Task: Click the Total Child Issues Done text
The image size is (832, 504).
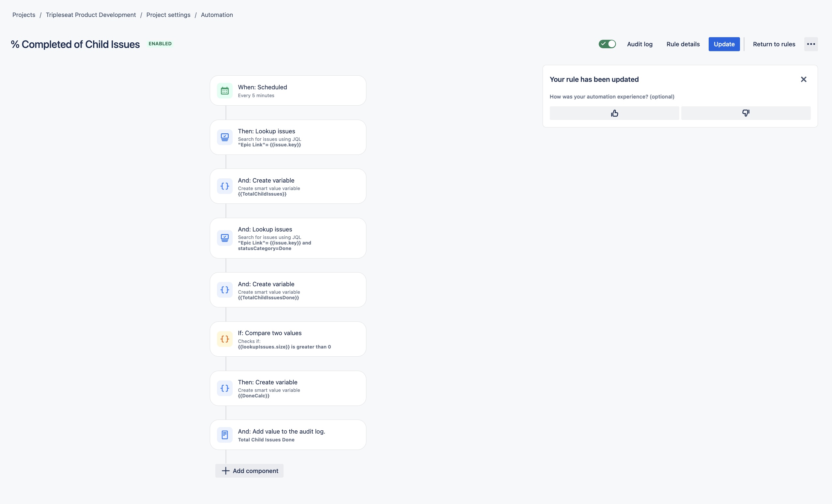Action: (266, 439)
